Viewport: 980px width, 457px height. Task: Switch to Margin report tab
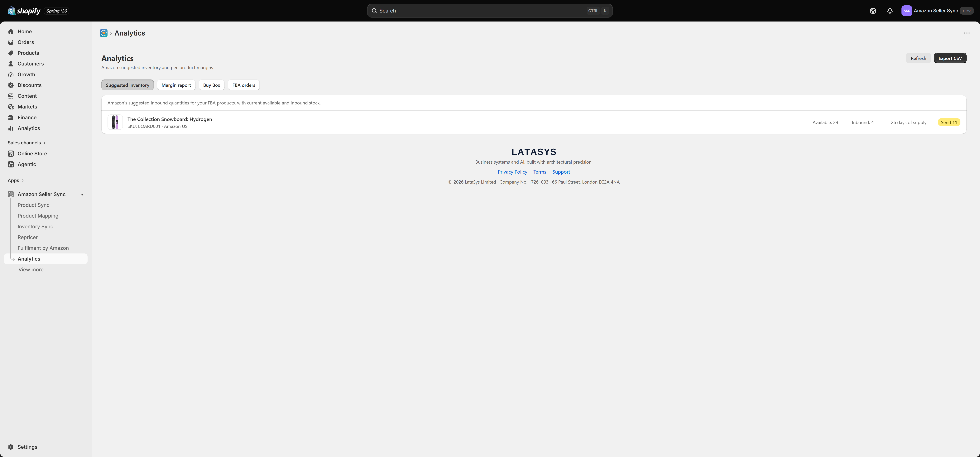click(x=176, y=85)
